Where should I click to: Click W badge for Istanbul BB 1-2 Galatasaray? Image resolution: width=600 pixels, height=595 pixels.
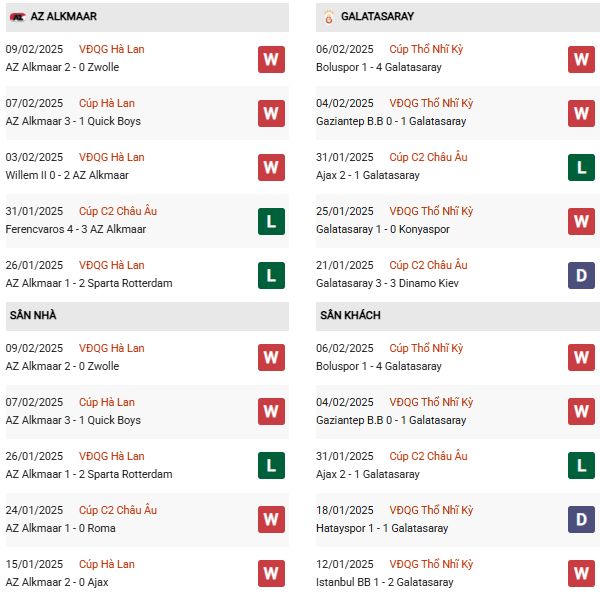[581, 574]
